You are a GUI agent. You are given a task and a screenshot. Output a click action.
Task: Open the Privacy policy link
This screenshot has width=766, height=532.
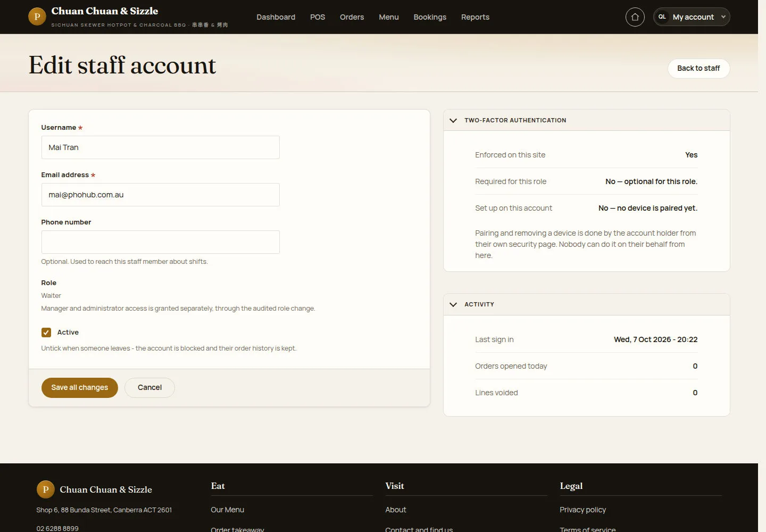tap(582, 510)
